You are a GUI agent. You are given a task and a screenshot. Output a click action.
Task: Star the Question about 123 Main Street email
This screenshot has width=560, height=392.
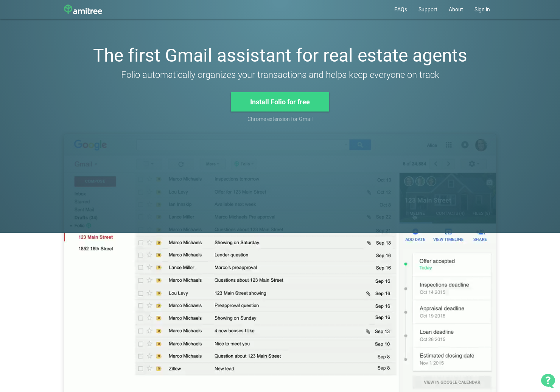coord(149,356)
